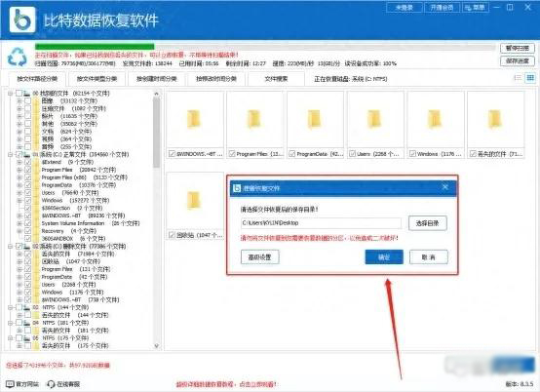Click the online customer service headset icon
This screenshot has height=392, width=540.
pyautogui.click(x=51, y=384)
